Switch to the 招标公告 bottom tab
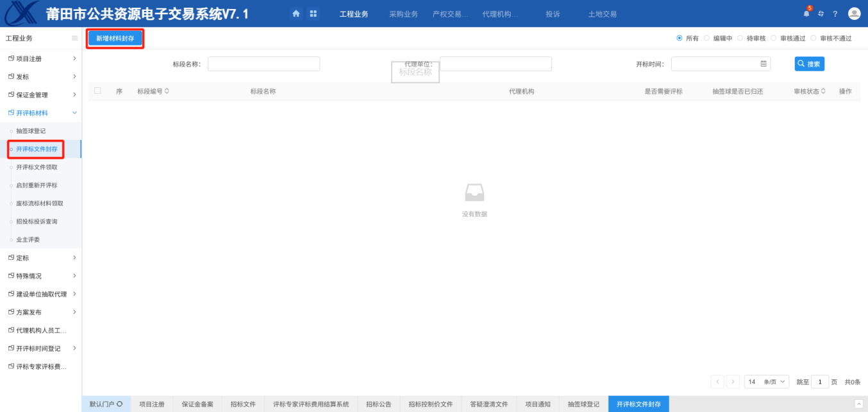868x412 pixels. (x=379, y=404)
